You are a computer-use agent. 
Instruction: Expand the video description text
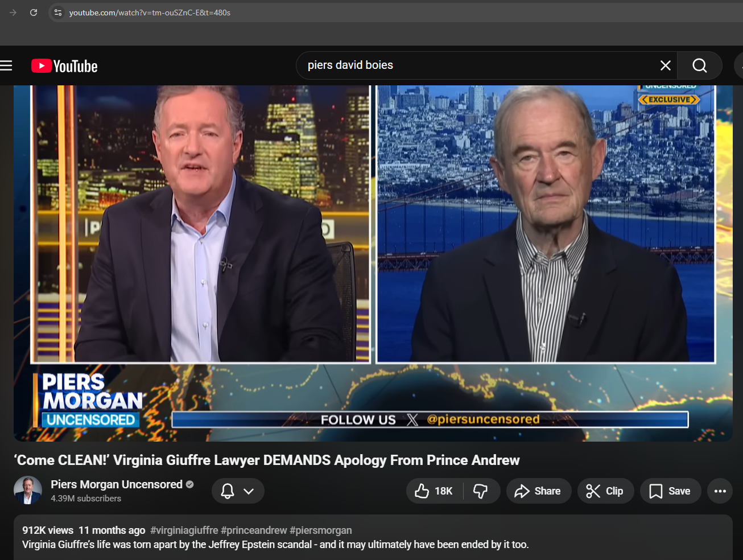tap(364, 545)
